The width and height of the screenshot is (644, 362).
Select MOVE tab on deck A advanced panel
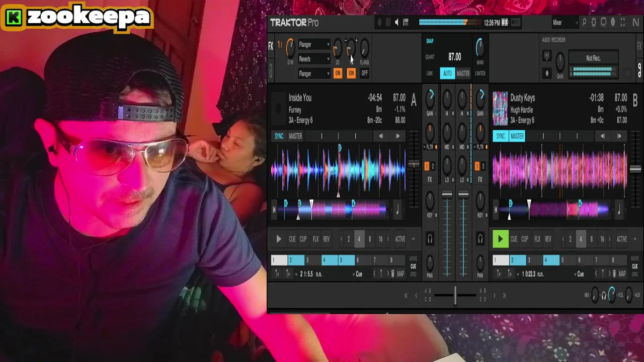click(x=414, y=258)
